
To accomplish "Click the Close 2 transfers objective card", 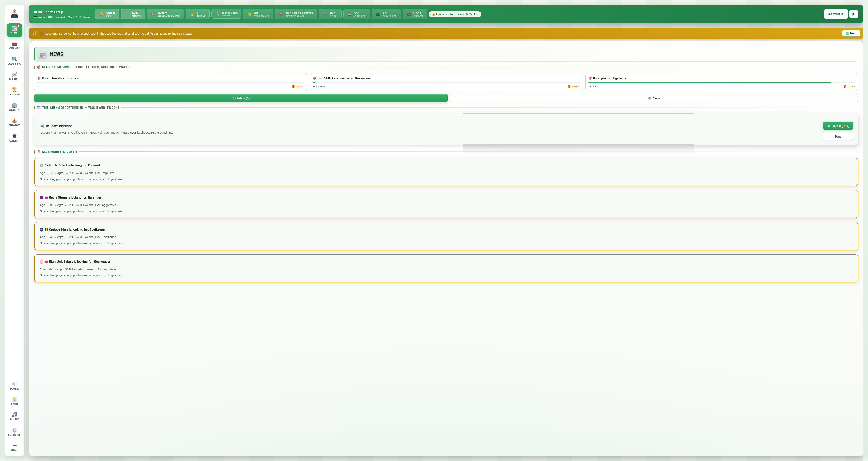I will coord(170,82).
